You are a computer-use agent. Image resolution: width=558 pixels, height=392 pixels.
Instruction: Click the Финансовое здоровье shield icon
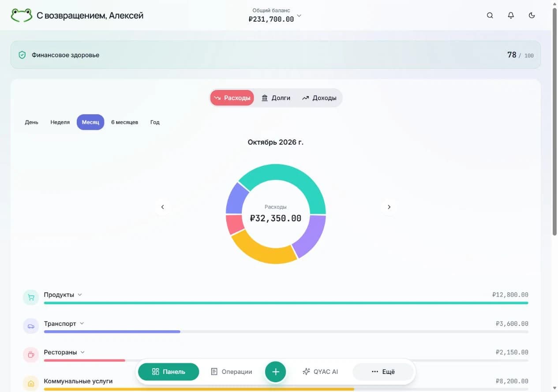pos(22,55)
